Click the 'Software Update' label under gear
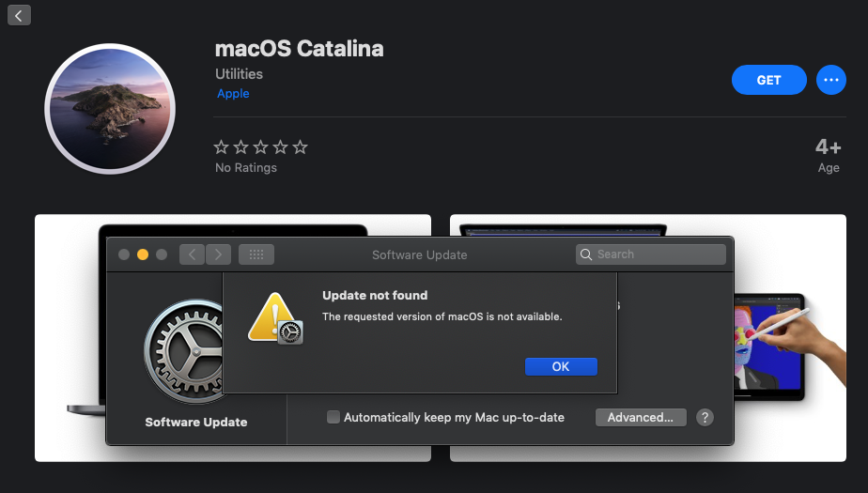Image resolution: width=868 pixels, height=493 pixels. point(196,423)
